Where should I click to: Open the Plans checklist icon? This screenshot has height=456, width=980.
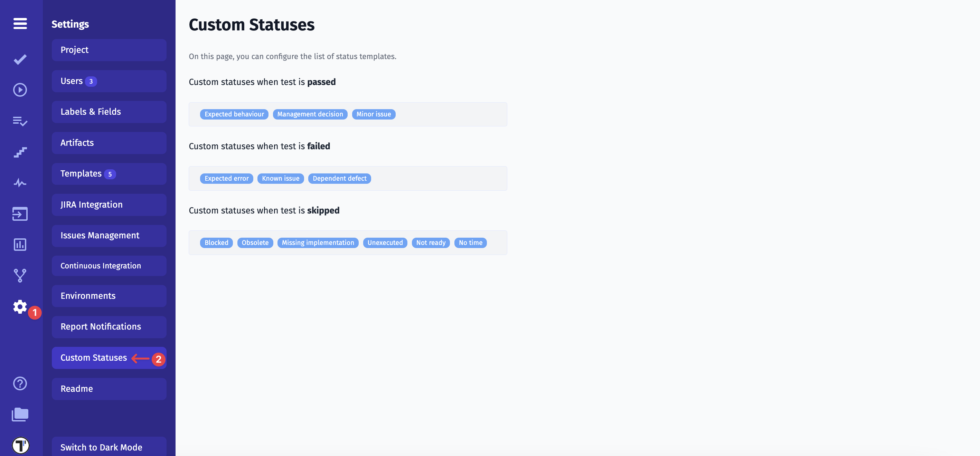[20, 121]
